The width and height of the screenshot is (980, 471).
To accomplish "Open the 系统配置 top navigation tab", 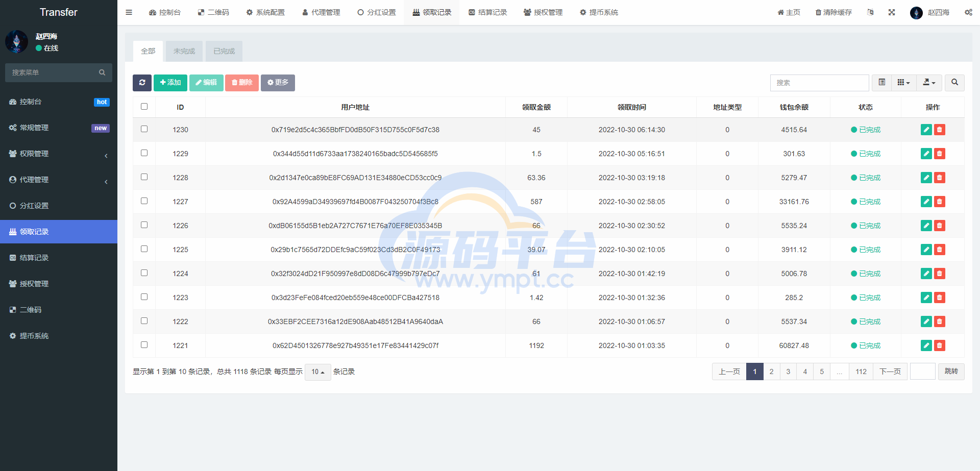I will click(x=265, y=12).
